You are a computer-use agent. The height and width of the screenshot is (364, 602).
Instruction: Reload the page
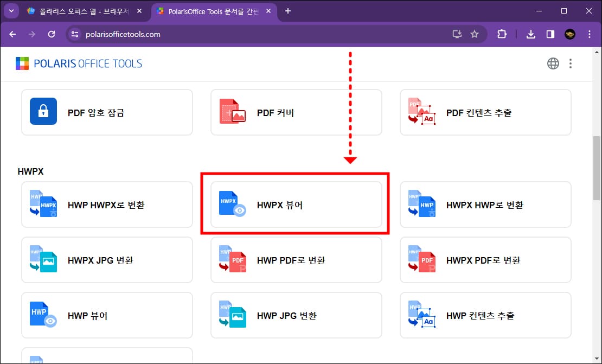(x=52, y=34)
